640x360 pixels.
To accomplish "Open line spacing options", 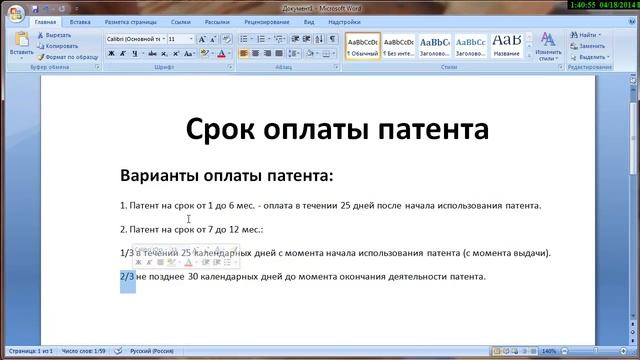I will point(293,53).
